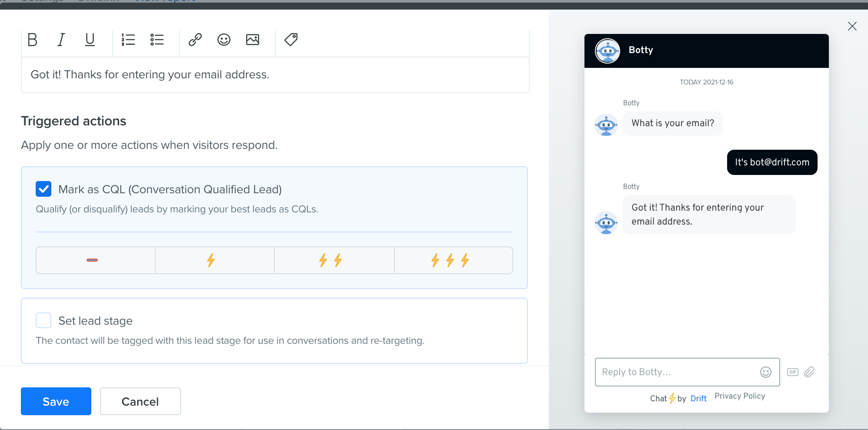Click the Triggered actions heading
This screenshot has height=430, width=868.
click(x=73, y=121)
